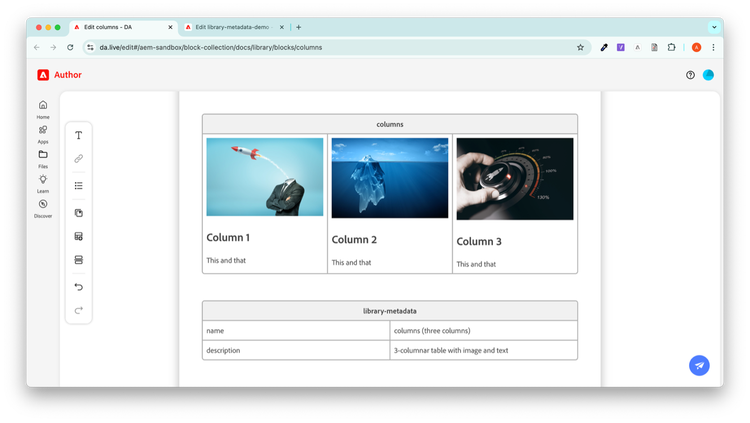
Task: Select the Edit columns browser tab
Action: point(120,27)
